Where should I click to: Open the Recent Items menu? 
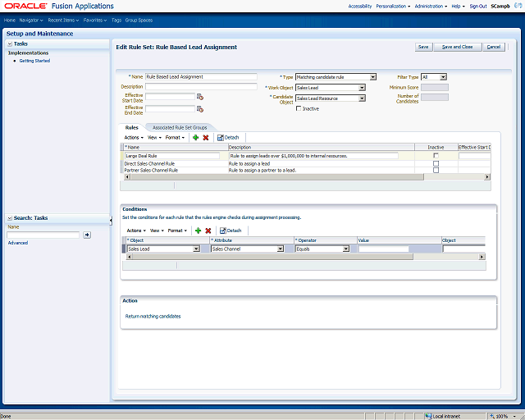pos(63,21)
